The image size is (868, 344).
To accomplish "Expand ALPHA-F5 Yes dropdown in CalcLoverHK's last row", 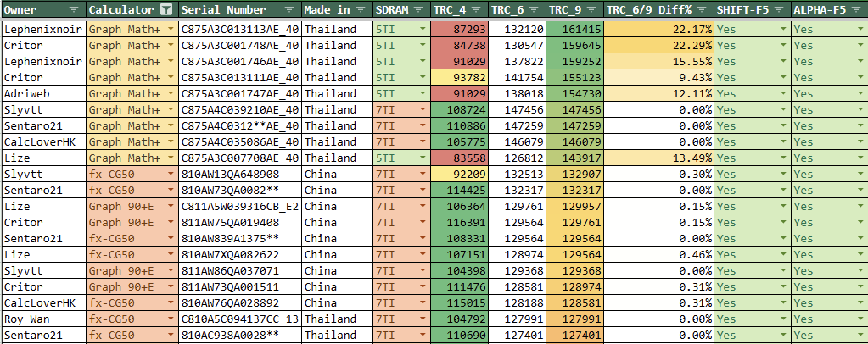I will point(859,303).
